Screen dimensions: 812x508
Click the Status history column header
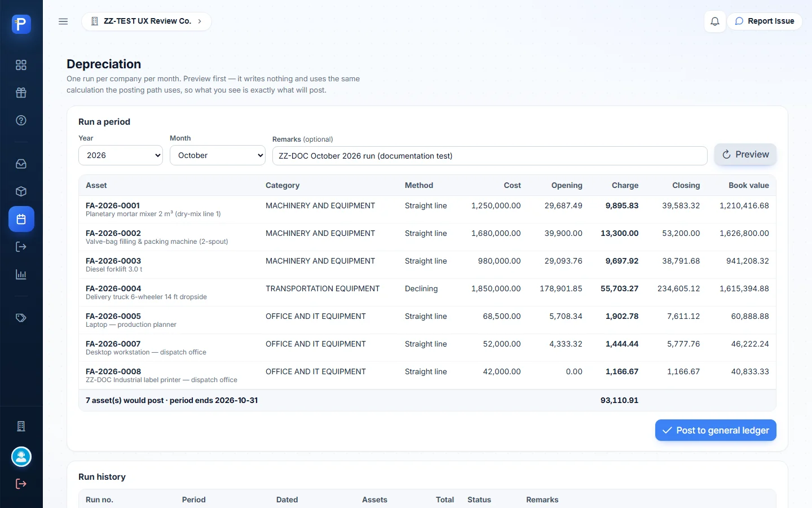click(479, 500)
